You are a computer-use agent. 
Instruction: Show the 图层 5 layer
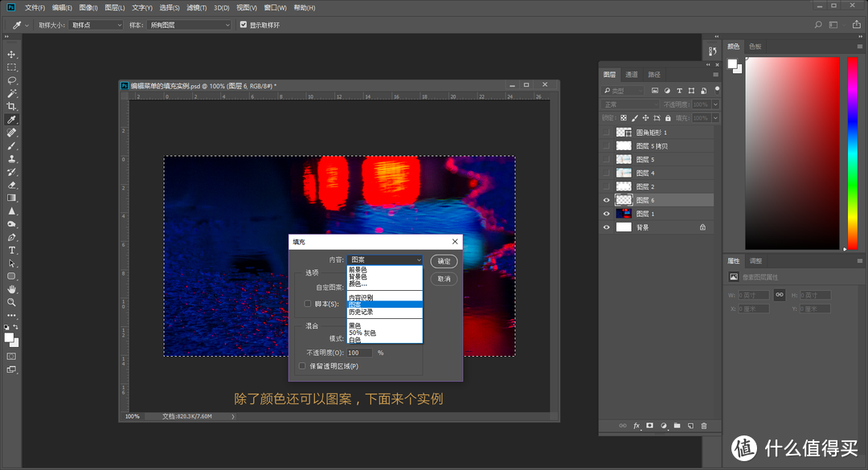click(x=607, y=159)
